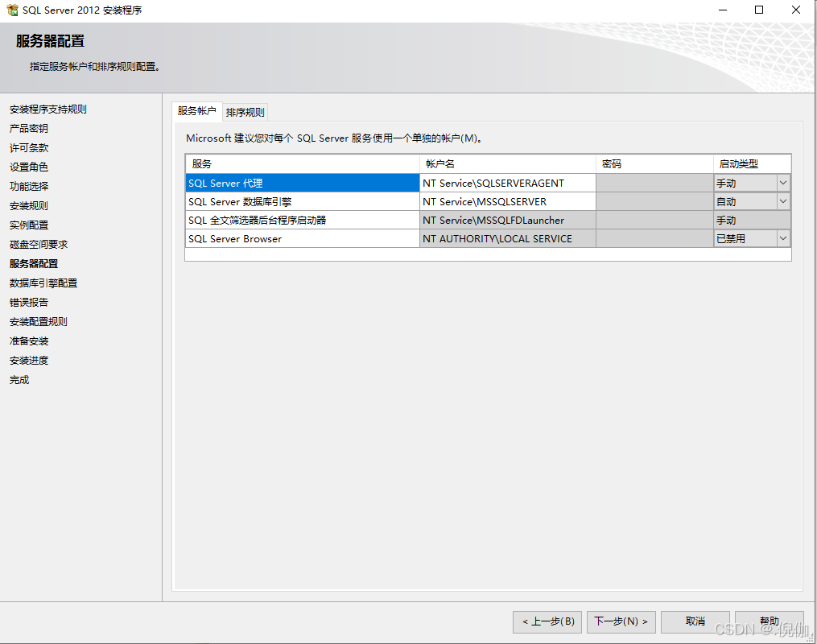Click the 服务 column header
This screenshot has width=817, height=644.
click(302, 164)
